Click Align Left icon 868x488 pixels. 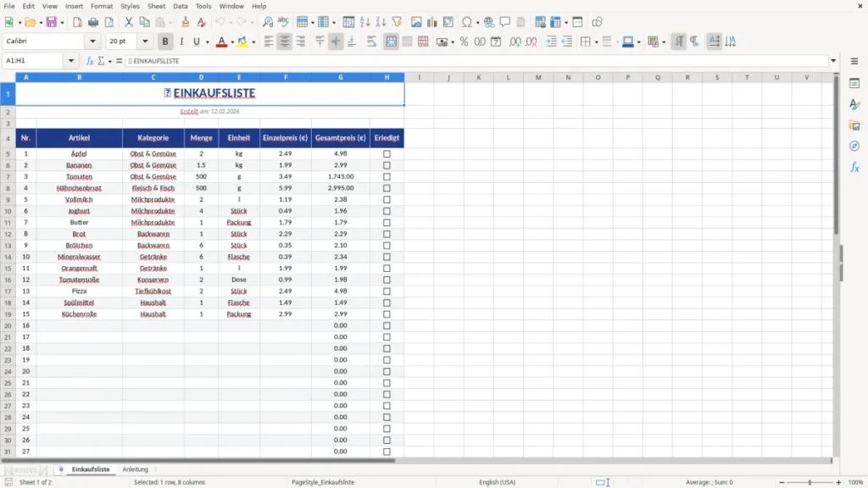pos(269,42)
